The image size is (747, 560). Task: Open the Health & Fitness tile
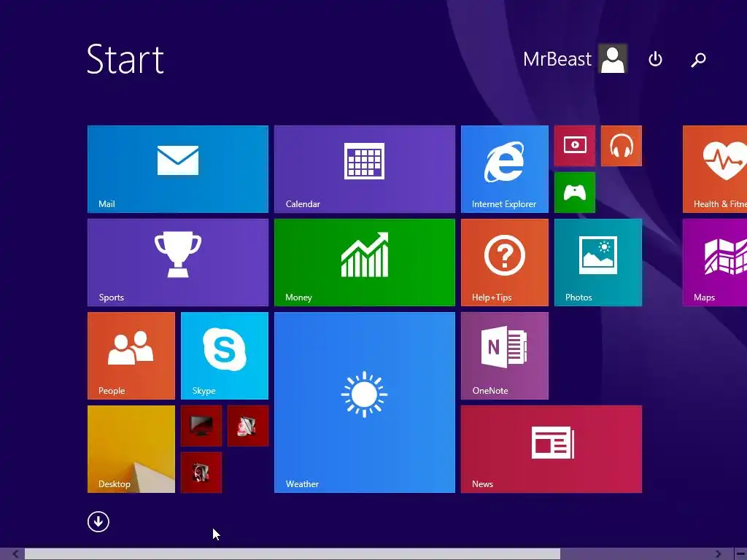click(x=715, y=169)
